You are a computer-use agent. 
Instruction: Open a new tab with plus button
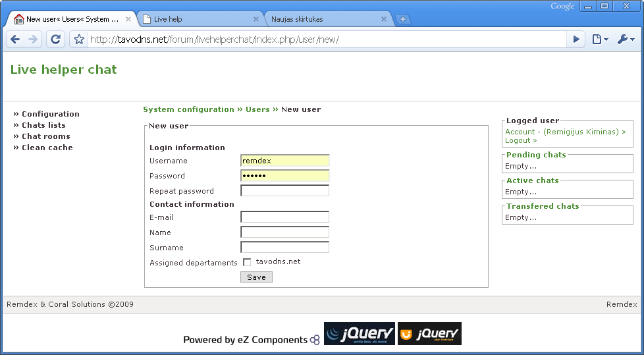click(403, 19)
